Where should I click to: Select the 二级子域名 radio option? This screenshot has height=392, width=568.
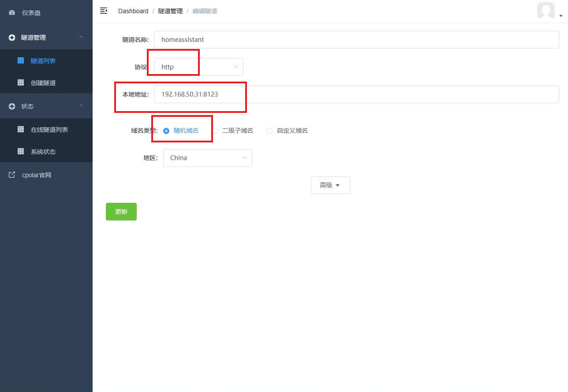point(232,131)
